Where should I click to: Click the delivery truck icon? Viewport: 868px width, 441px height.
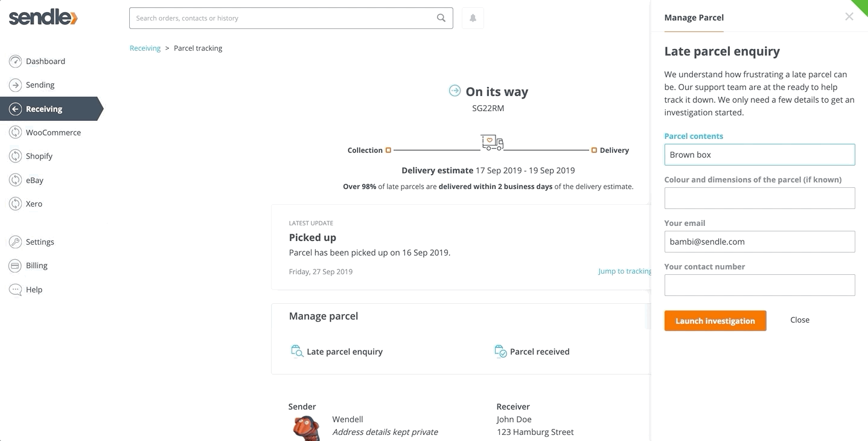click(x=492, y=143)
